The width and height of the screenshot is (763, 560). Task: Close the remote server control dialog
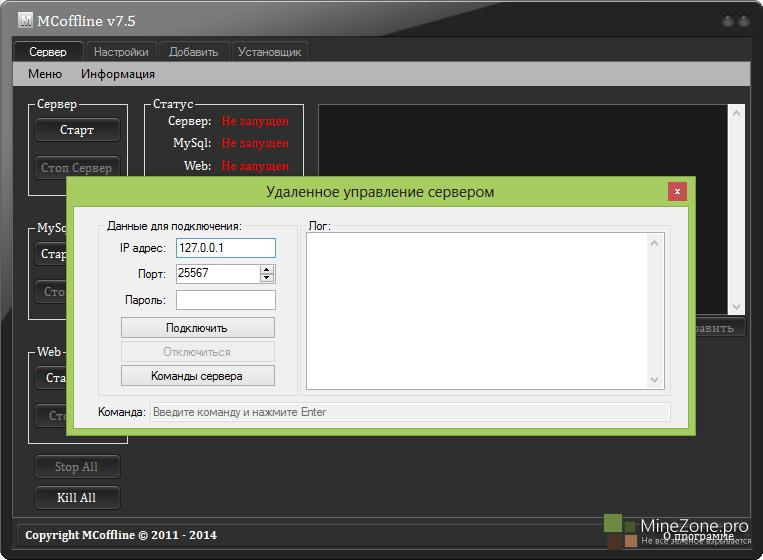coord(677,192)
